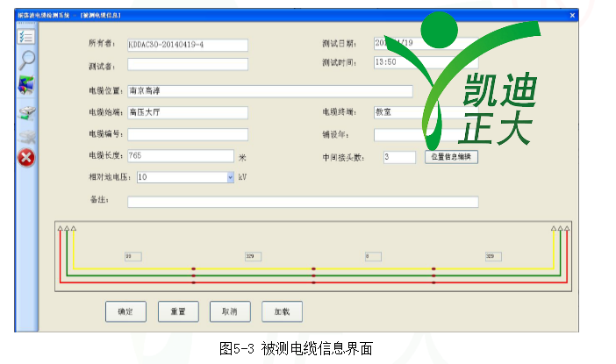
Task: Close the cable info window
Action: (x=572, y=16)
